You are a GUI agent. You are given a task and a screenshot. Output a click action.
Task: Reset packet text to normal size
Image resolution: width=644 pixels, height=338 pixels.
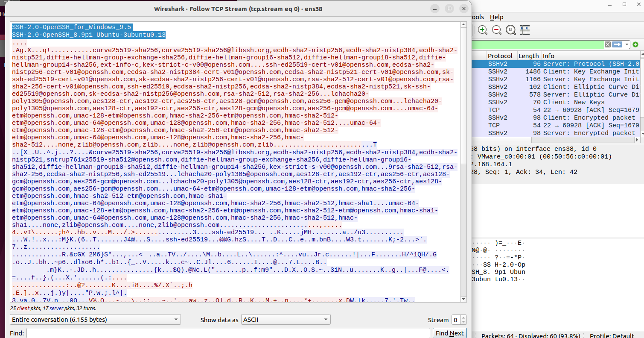coord(510,30)
